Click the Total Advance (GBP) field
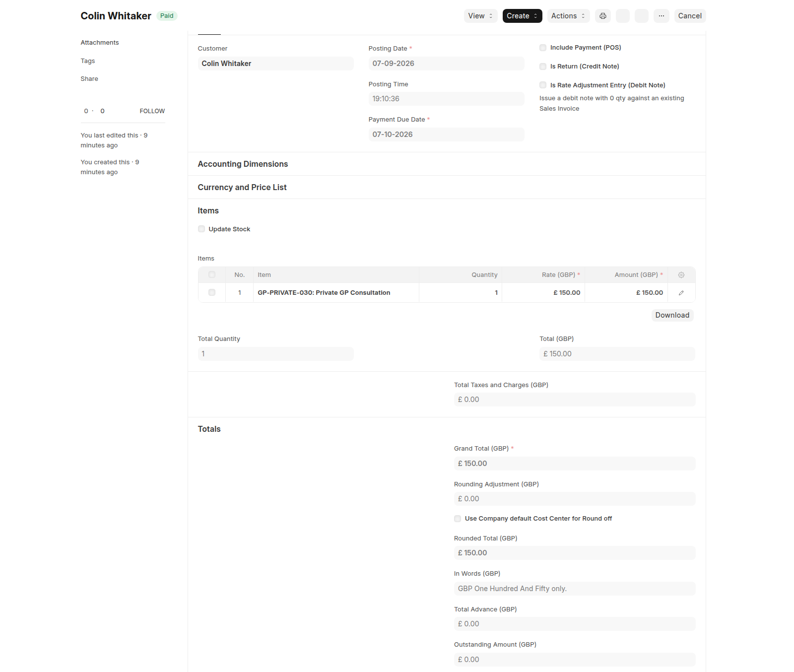Image resolution: width=794 pixels, height=672 pixels. click(x=575, y=624)
